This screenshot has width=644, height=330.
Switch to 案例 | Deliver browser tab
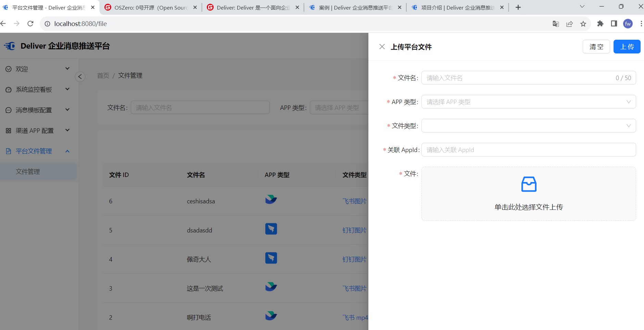(355, 7)
